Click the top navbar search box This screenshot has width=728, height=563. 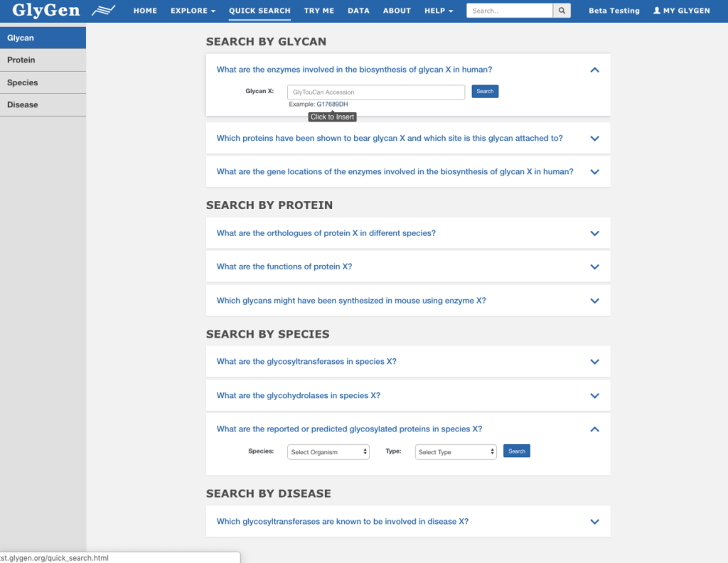pyautogui.click(x=509, y=11)
